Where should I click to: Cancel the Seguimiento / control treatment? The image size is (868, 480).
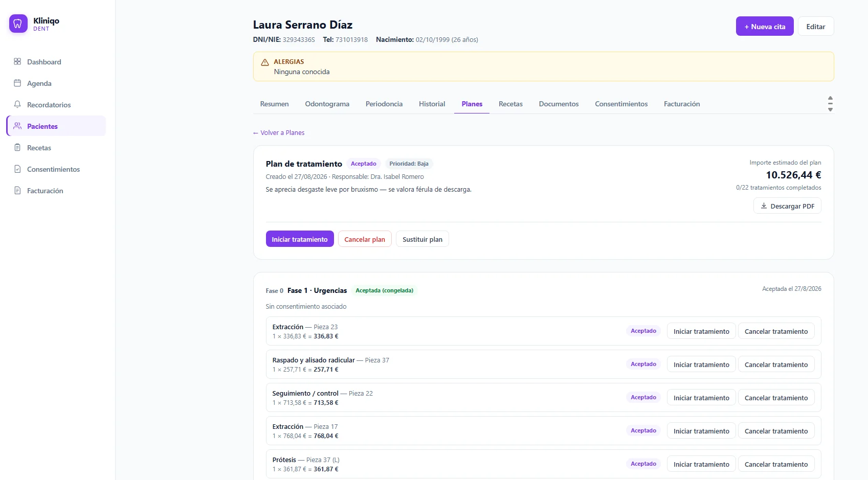point(776,398)
